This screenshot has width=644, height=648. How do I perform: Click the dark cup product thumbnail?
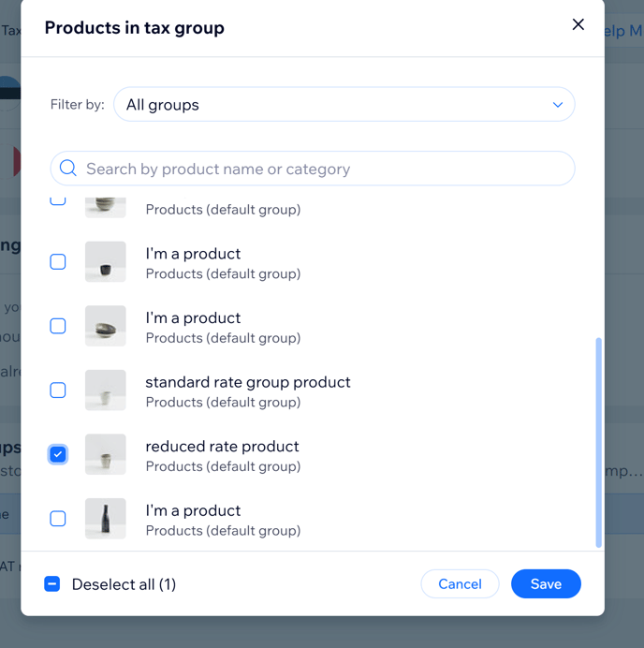point(106,262)
